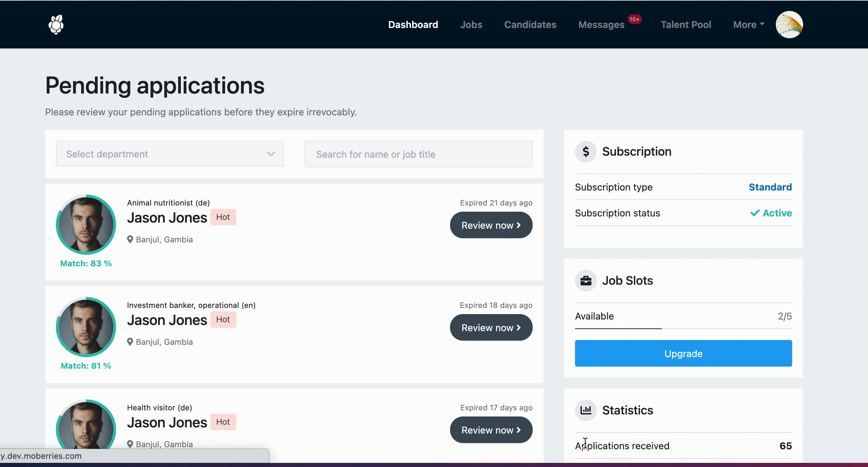Image resolution: width=868 pixels, height=467 pixels.
Task: Click location pin for Animal nutritionist applicant
Action: click(130, 239)
